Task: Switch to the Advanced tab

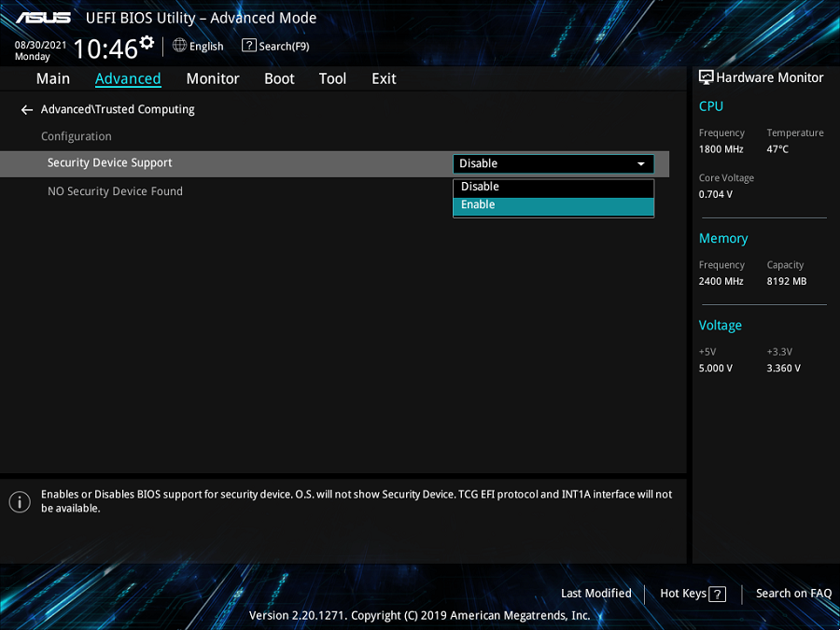Action: point(128,78)
